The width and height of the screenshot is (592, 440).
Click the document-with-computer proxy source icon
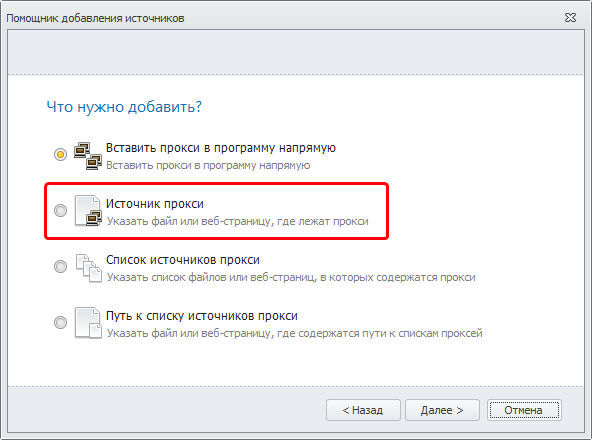pyautogui.click(x=88, y=210)
